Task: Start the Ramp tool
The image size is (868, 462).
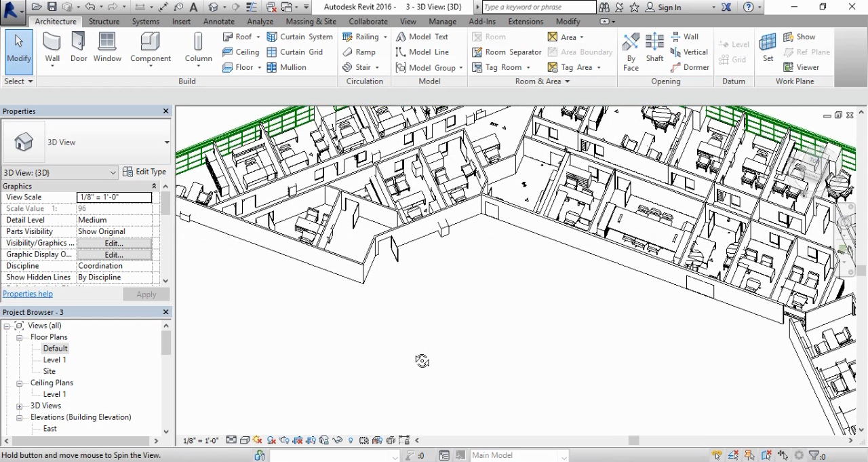Action: [359, 52]
